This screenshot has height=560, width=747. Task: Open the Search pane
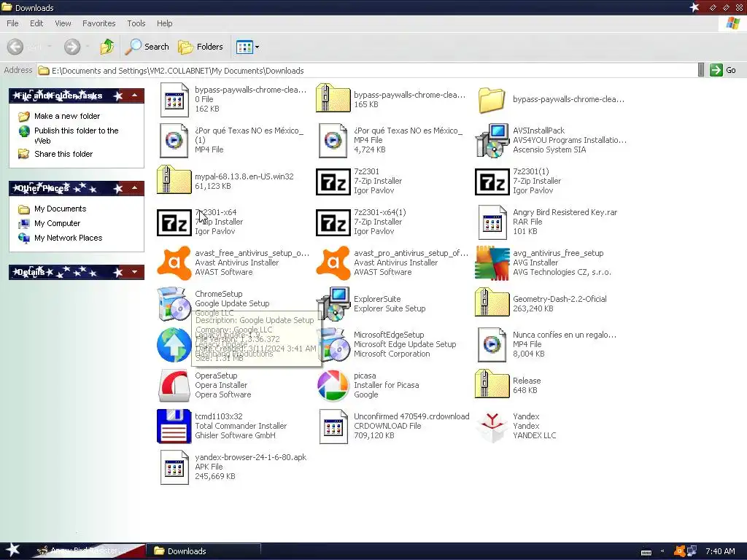(147, 47)
